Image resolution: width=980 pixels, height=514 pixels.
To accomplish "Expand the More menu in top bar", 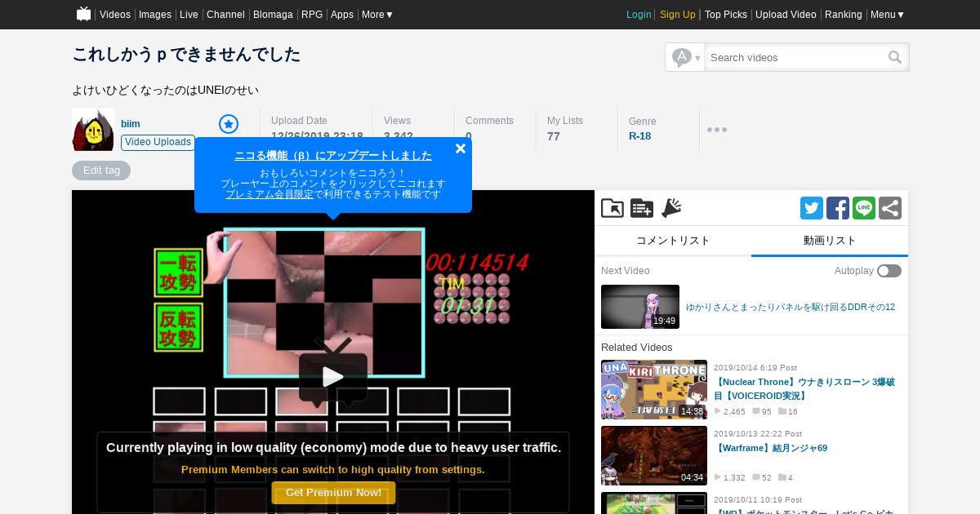I will (x=377, y=15).
